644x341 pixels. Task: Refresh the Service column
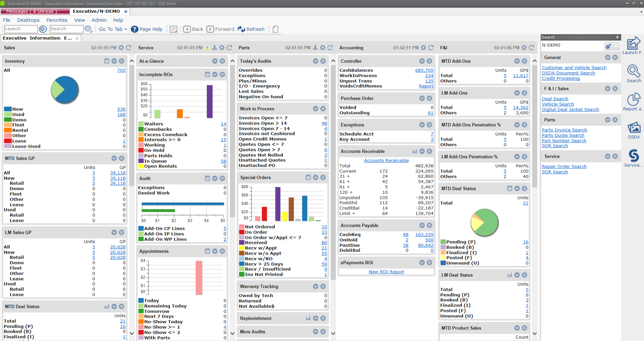point(229,48)
